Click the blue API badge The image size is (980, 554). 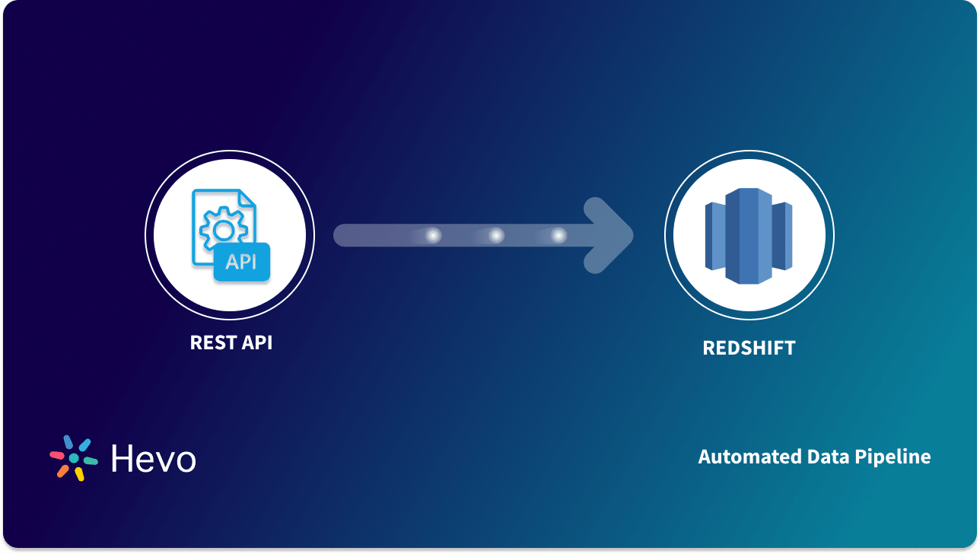click(x=242, y=262)
